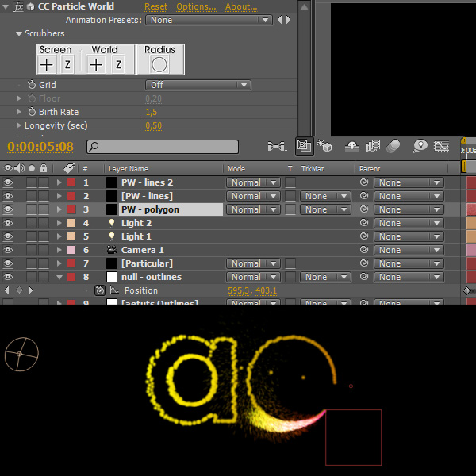Click the Layer Name column header
Image resolution: width=476 pixels, height=476 pixels.
coord(129,169)
